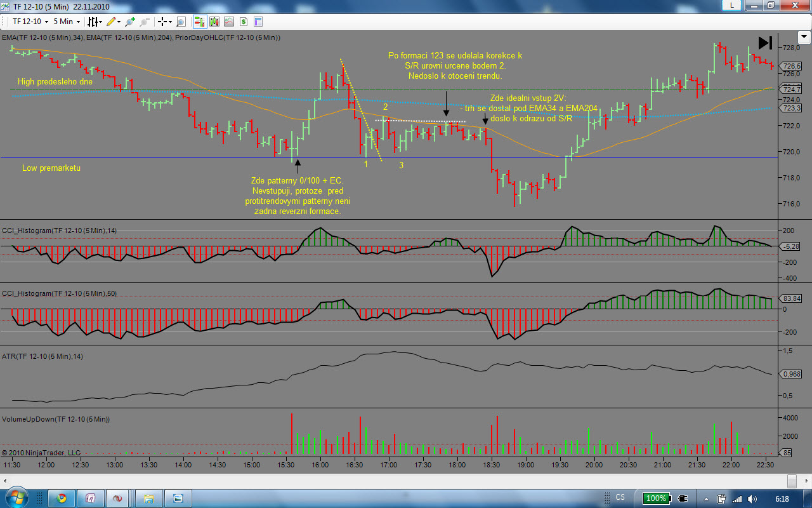
Task: Click the CS language indicator
Action: pos(620,498)
